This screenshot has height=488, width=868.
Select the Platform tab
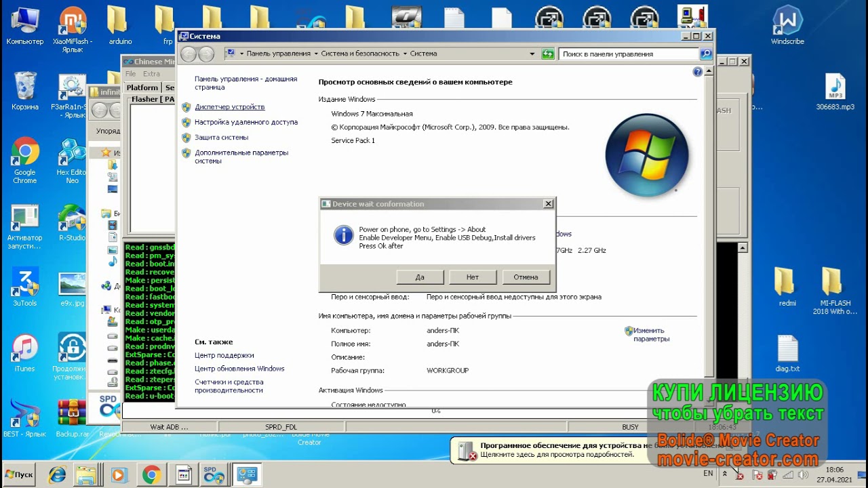[142, 87]
